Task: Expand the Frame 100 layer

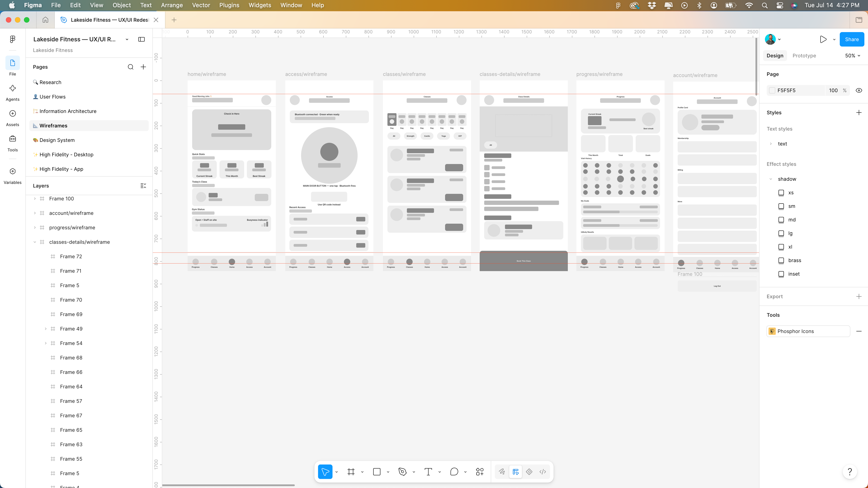Action: [x=35, y=199]
